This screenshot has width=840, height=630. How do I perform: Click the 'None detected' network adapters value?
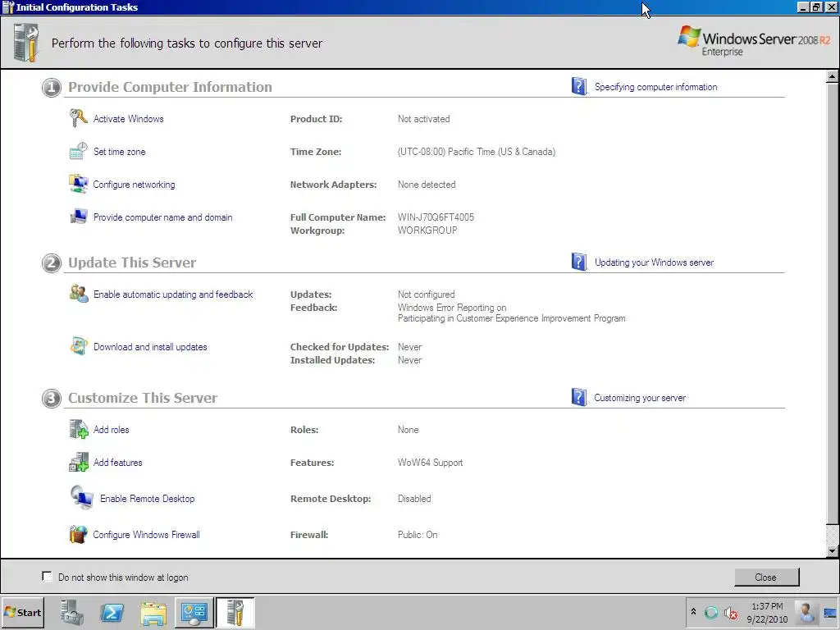click(x=427, y=185)
